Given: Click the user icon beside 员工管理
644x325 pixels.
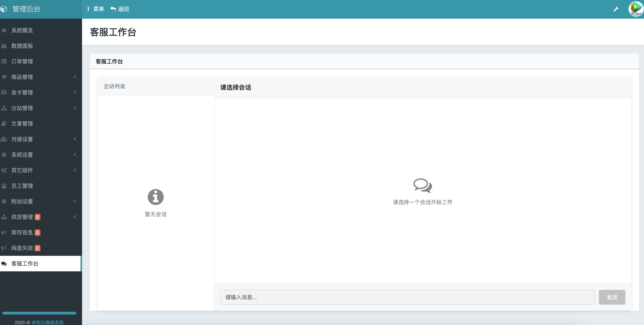Looking at the screenshot, I should point(4,186).
